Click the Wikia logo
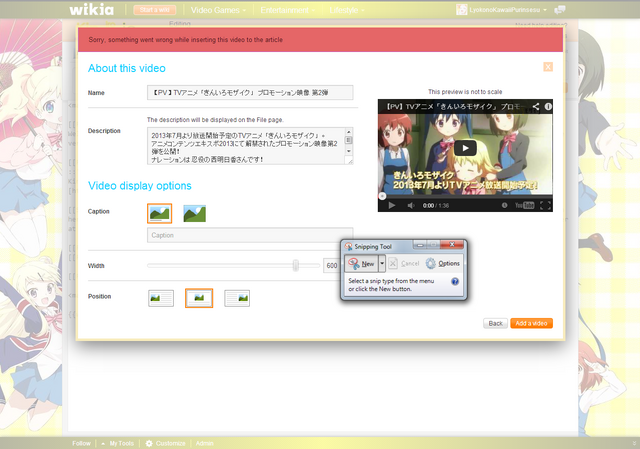This screenshot has height=449, width=640. coord(91,9)
